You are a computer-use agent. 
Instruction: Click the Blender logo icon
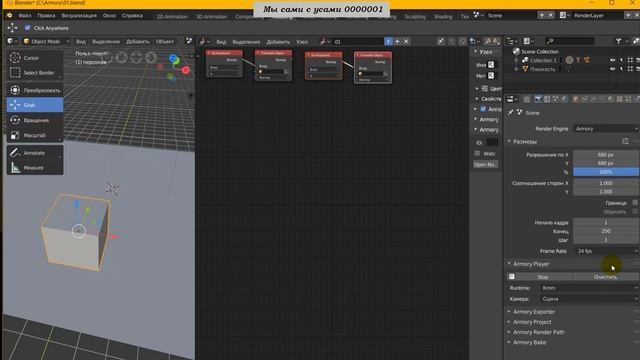[9, 16]
